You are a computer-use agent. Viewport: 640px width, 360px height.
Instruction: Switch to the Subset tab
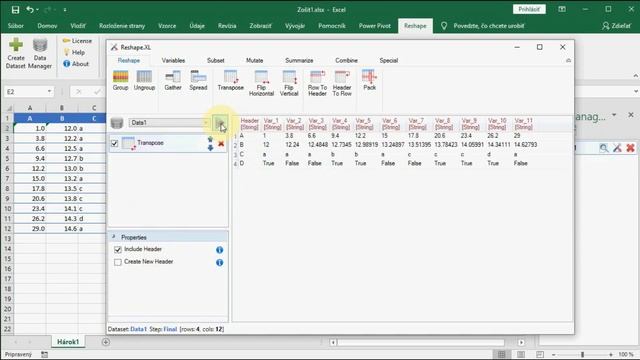(x=216, y=60)
